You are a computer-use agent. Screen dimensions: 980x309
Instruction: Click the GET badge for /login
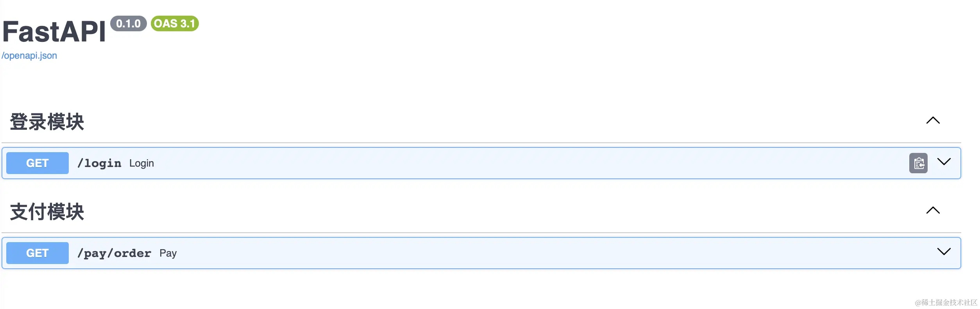(38, 163)
